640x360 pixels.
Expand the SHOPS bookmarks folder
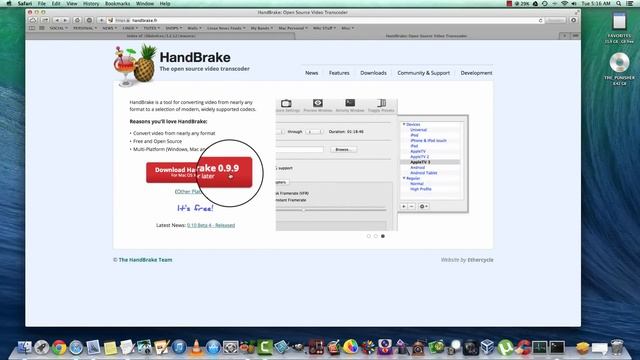[174, 28]
